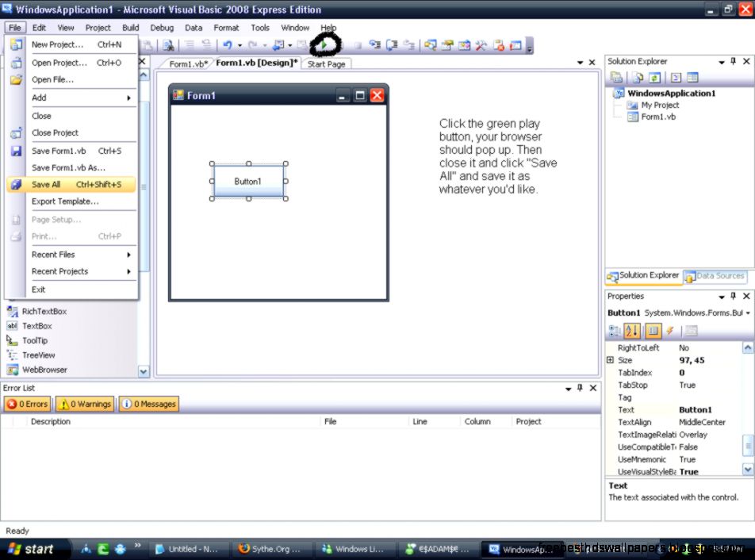Click View Designer icon in Solution Explorer
This screenshot has height=560, width=755.
pyautogui.click(x=692, y=77)
